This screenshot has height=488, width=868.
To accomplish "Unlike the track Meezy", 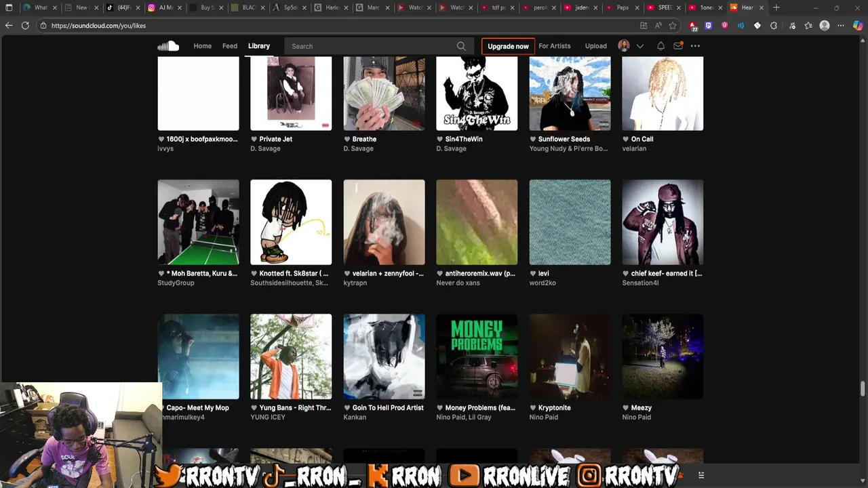I will point(626,407).
